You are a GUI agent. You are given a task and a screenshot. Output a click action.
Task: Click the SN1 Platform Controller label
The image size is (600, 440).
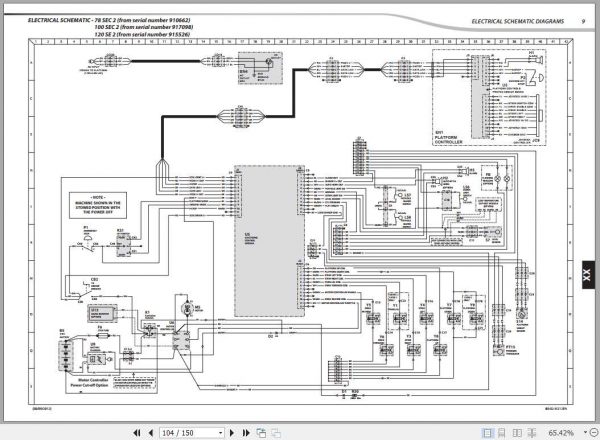pyautogui.click(x=448, y=137)
